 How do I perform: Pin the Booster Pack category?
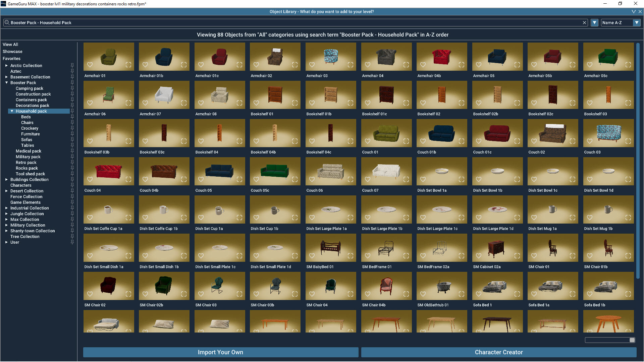72,82
